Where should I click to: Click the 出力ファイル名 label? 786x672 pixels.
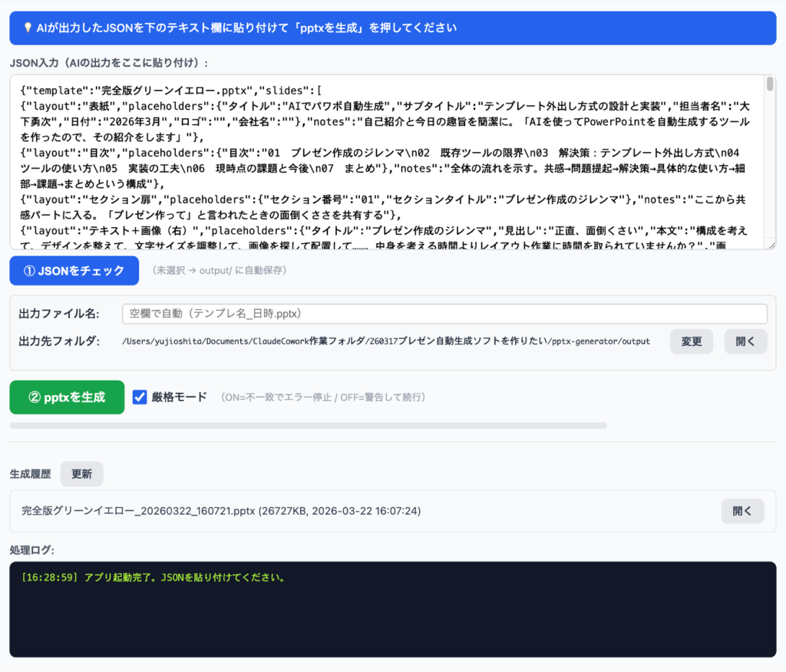coord(59,314)
